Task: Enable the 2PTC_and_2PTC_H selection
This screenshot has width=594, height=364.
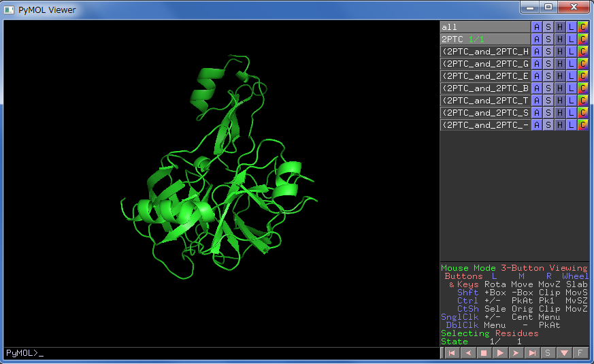Action: [x=484, y=52]
